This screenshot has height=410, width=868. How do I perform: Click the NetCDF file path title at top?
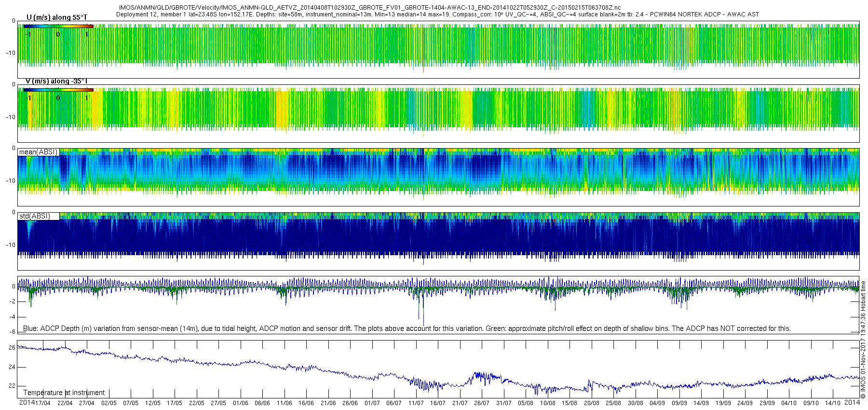pyautogui.click(x=370, y=8)
